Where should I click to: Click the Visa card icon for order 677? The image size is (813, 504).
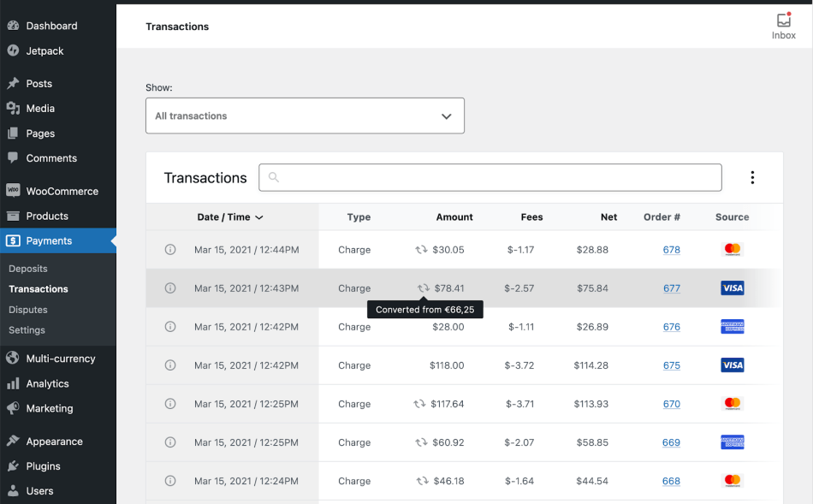coord(733,288)
